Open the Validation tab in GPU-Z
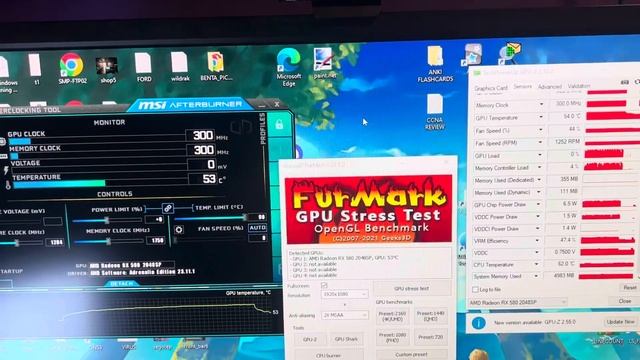Viewport: 640px width, 360px height. click(579, 86)
